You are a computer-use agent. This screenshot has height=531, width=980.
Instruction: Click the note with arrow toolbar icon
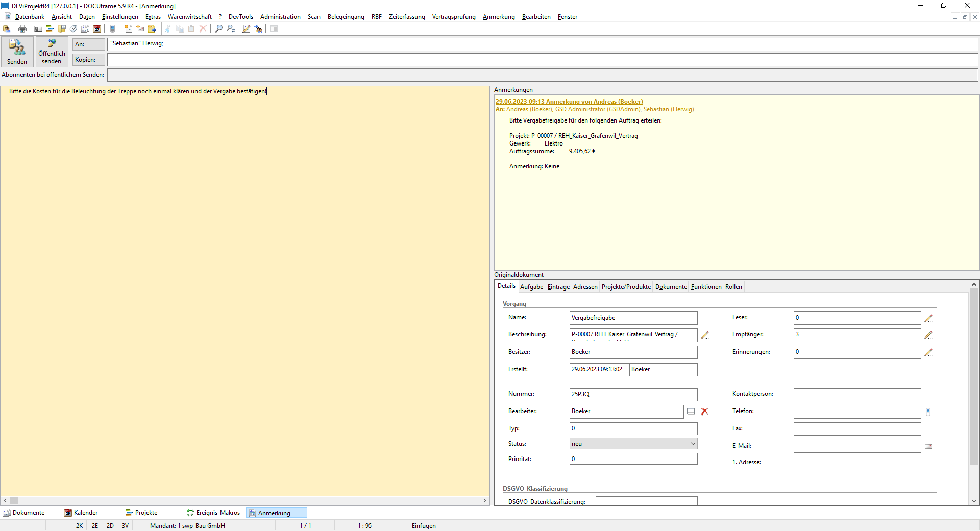pyautogui.click(x=152, y=29)
